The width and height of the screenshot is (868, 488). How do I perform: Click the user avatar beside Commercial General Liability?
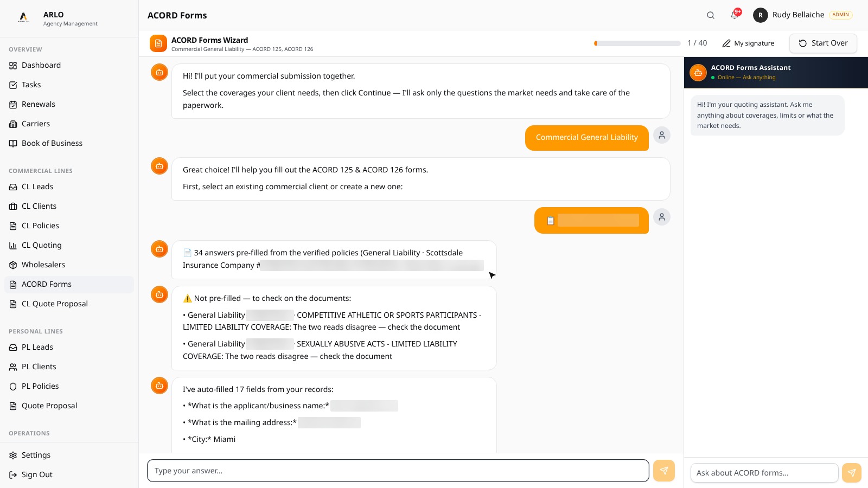[x=662, y=135]
